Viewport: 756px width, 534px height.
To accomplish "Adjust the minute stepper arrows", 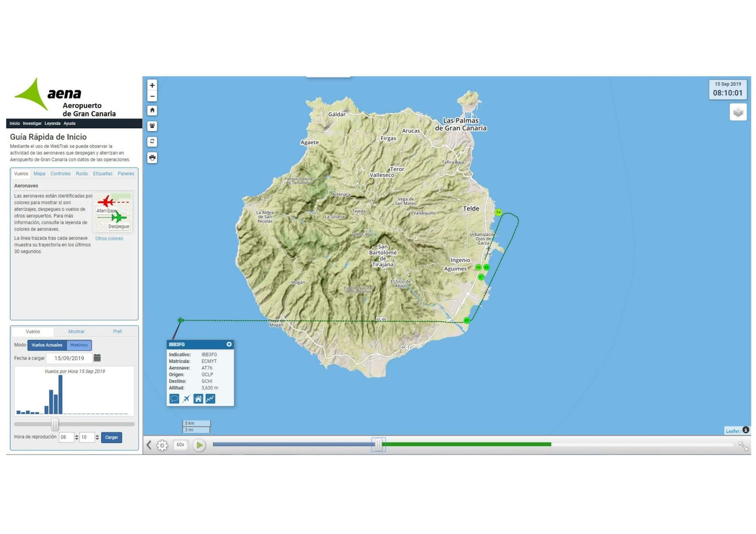I will pos(97,437).
